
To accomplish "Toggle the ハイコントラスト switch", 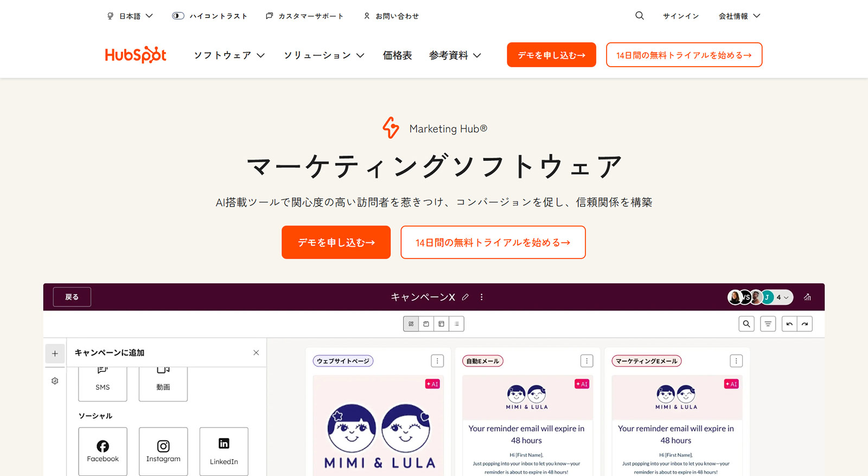I will click(x=178, y=16).
